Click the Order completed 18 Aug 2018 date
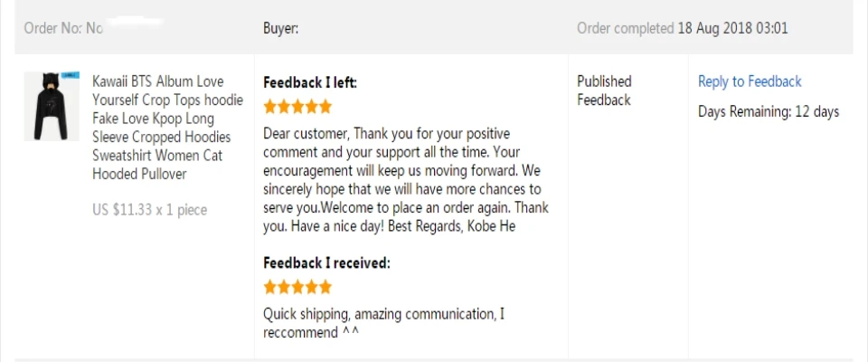868x362 pixels. tap(682, 28)
